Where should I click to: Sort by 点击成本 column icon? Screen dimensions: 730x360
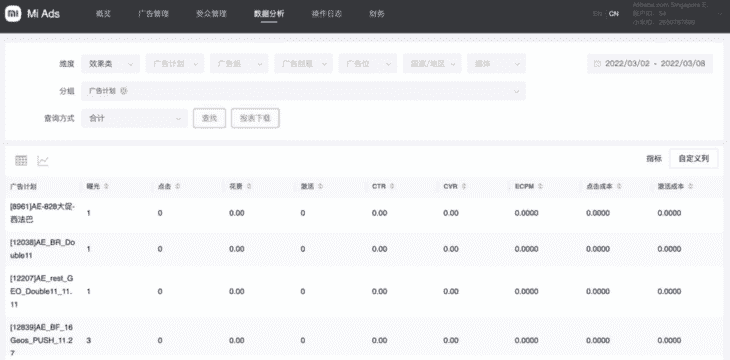click(619, 186)
